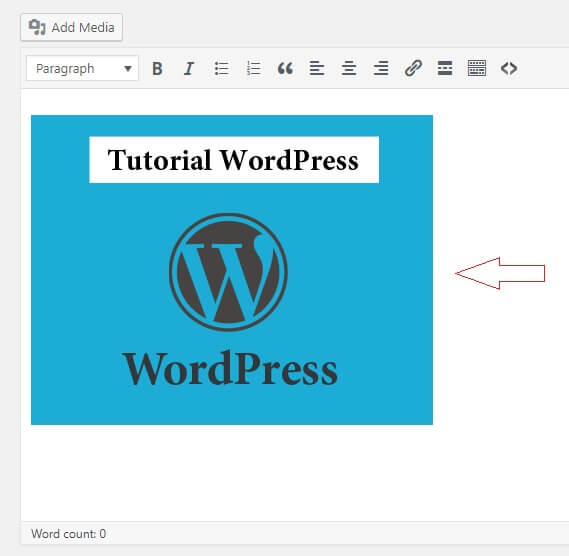Click the Word count status text

point(69,533)
